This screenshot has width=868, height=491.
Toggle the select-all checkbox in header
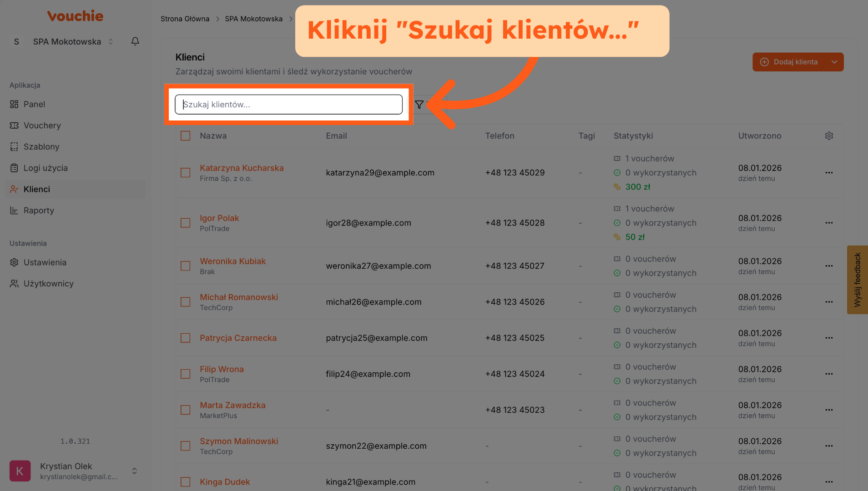185,136
